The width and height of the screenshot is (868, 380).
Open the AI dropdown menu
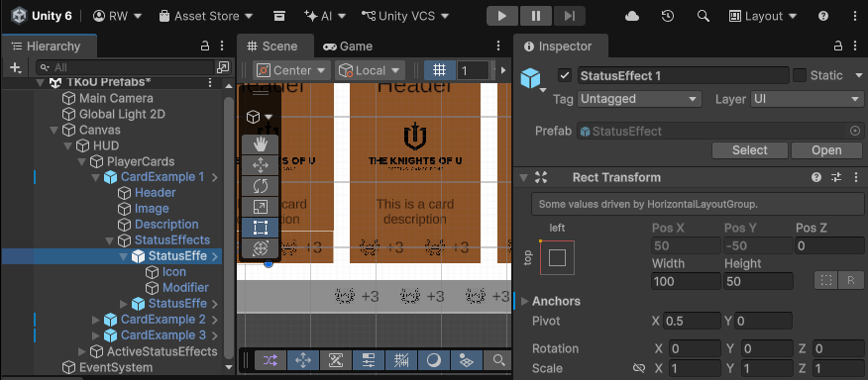[325, 16]
